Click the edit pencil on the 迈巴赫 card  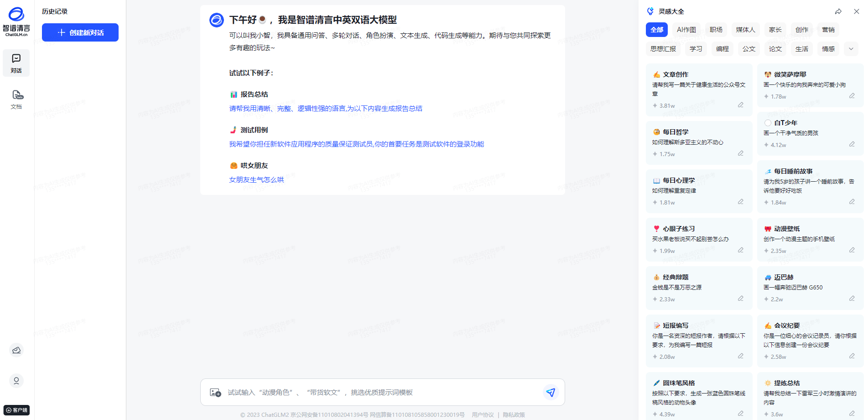(x=852, y=299)
